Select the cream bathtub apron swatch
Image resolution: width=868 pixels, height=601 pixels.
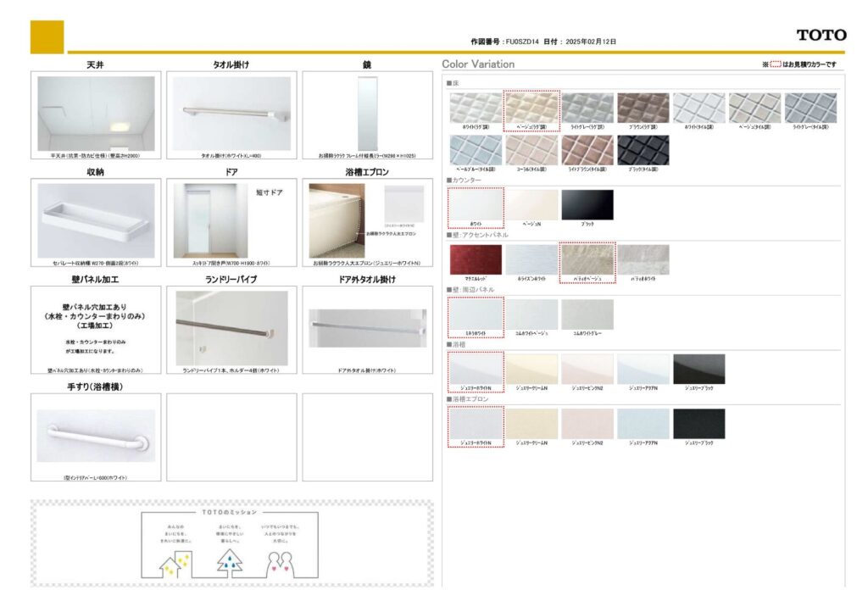[x=531, y=424]
